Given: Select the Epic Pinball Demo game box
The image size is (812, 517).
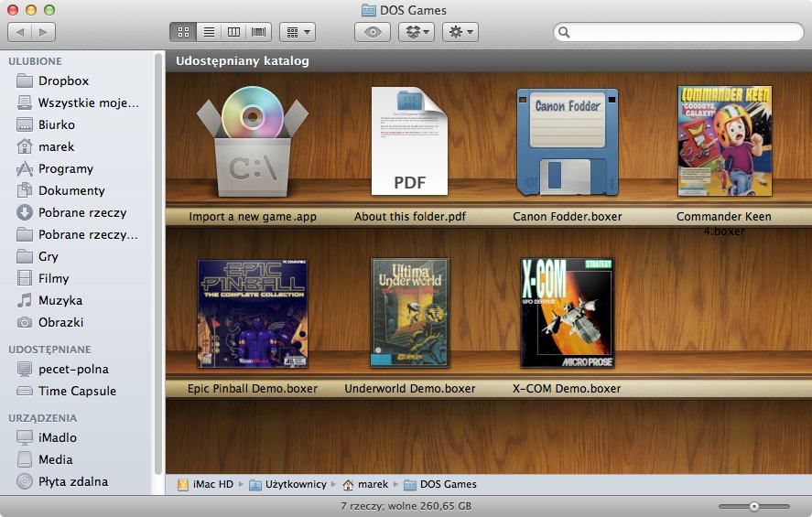Looking at the screenshot, I should tap(252, 313).
